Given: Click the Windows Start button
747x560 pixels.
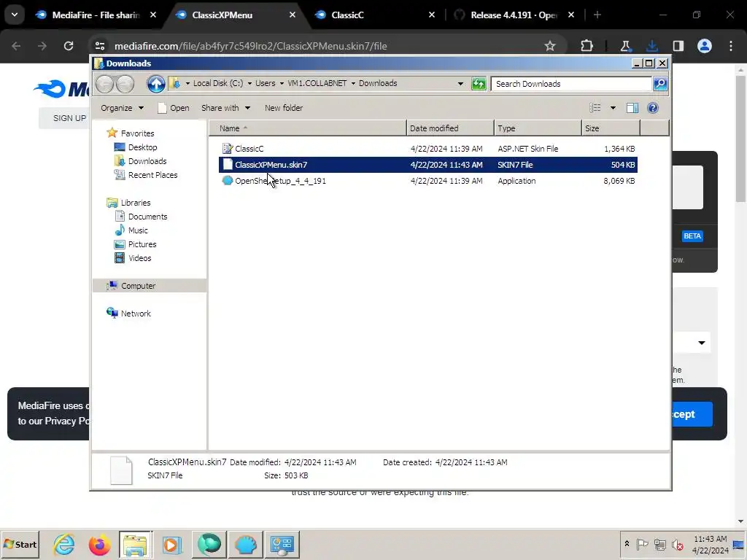Looking at the screenshot, I should click(20, 544).
